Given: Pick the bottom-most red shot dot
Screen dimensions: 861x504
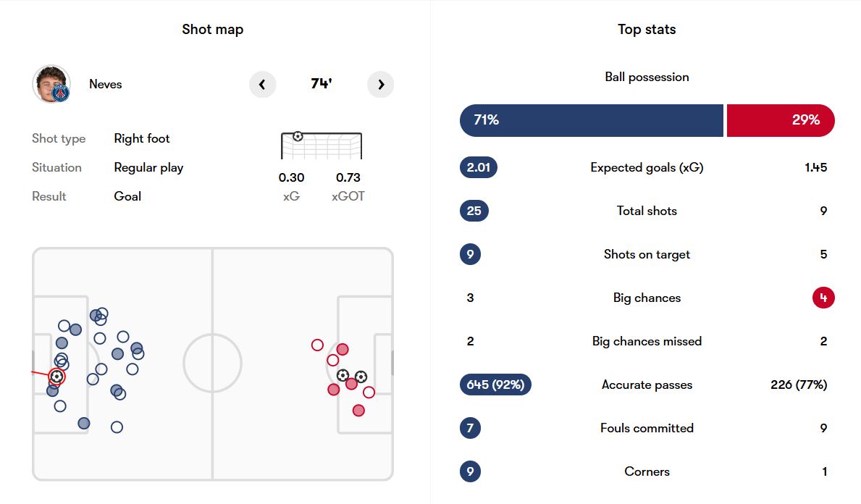Looking at the screenshot, I should click(358, 411).
